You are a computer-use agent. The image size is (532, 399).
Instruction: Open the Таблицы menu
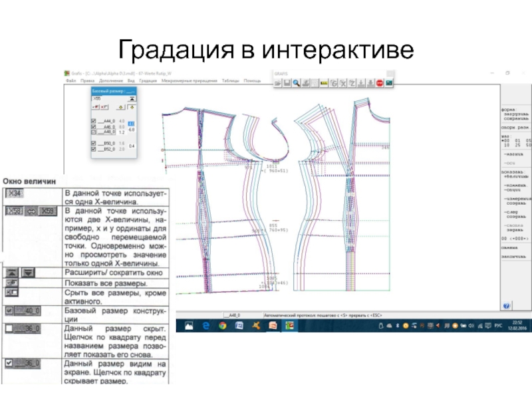tap(230, 80)
